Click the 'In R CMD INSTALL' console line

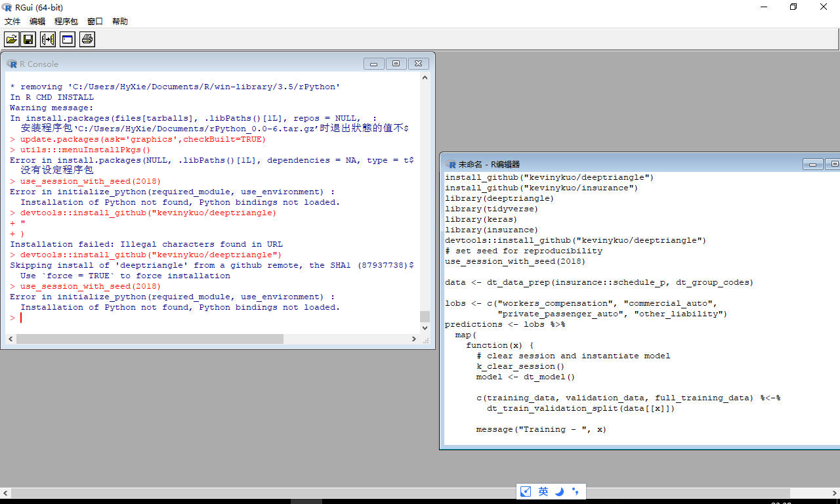click(52, 97)
